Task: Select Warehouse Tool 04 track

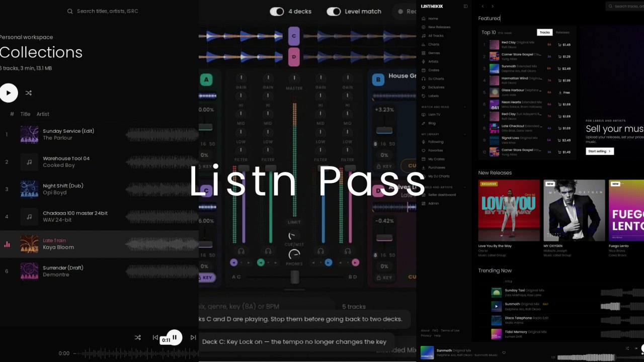Action: pyautogui.click(x=99, y=162)
